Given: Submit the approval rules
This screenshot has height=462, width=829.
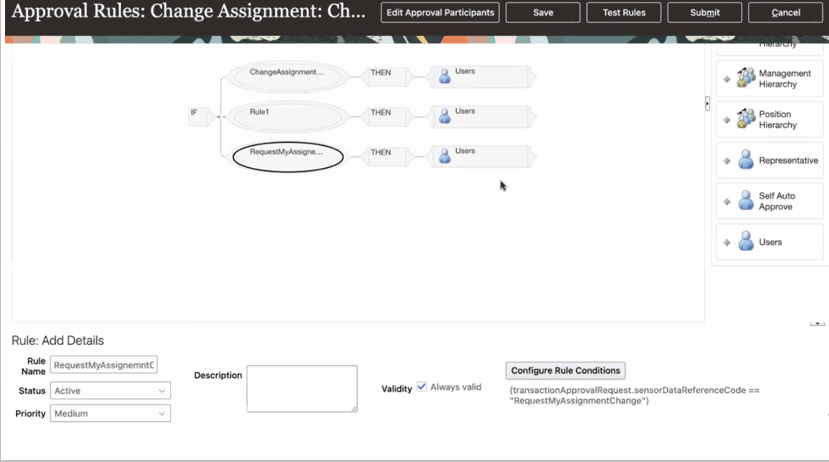Looking at the screenshot, I should click(x=705, y=13).
